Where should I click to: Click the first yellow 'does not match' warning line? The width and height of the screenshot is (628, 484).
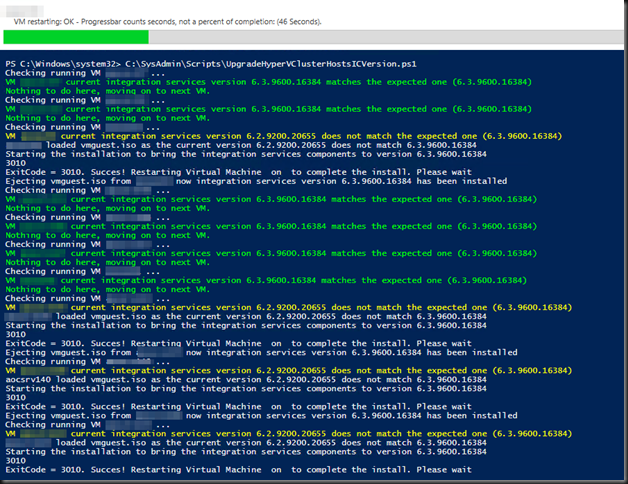pyautogui.click(x=284, y=136)
